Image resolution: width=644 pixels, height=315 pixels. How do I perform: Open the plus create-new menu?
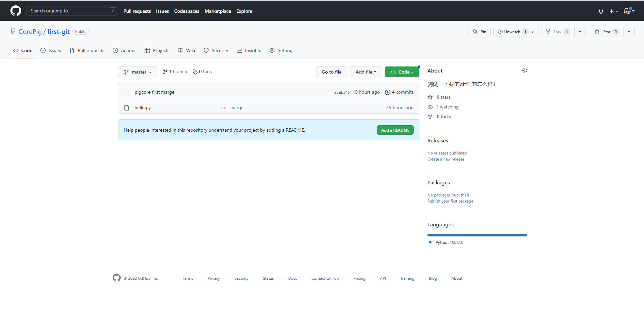[614, 11]
